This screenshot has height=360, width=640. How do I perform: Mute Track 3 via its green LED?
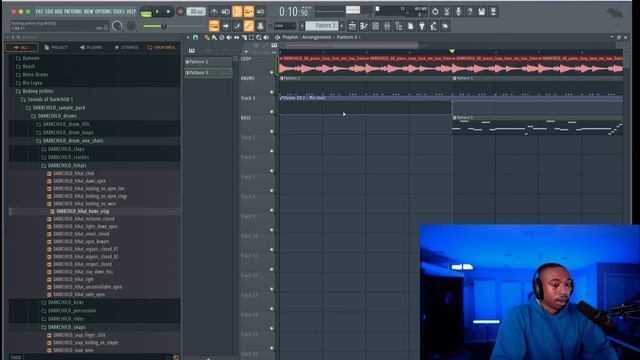(x=272, y=111)
